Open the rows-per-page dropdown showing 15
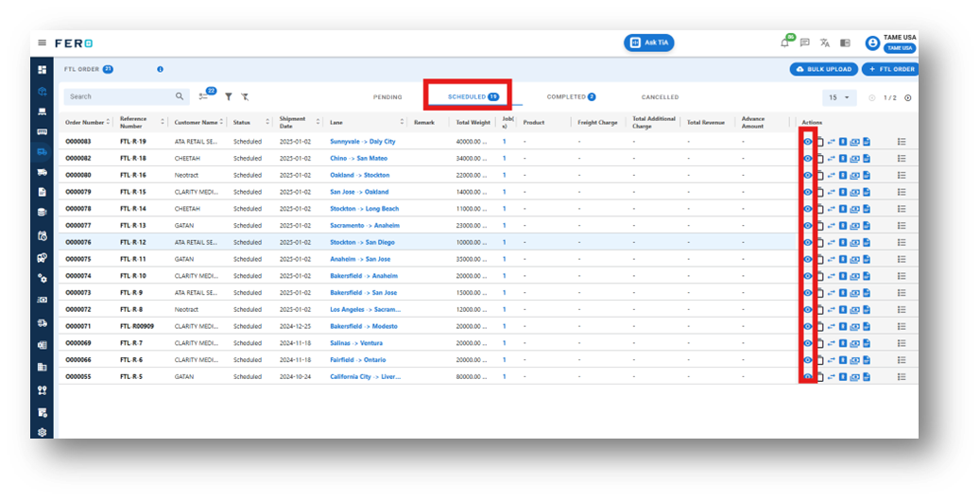This screenshot has width=980, height=500. coord(838,97)
